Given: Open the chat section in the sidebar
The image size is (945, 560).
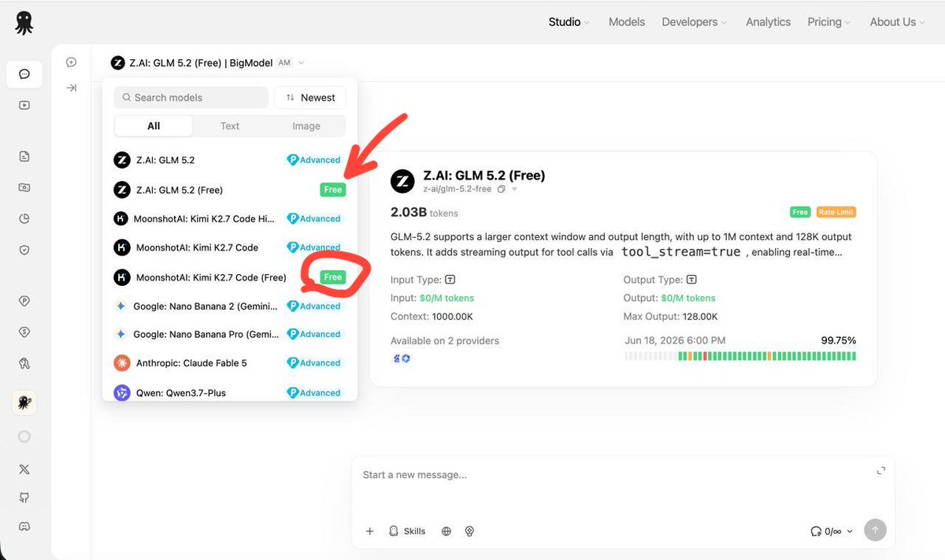Looking at the screenshot, I should pos(24,74).
